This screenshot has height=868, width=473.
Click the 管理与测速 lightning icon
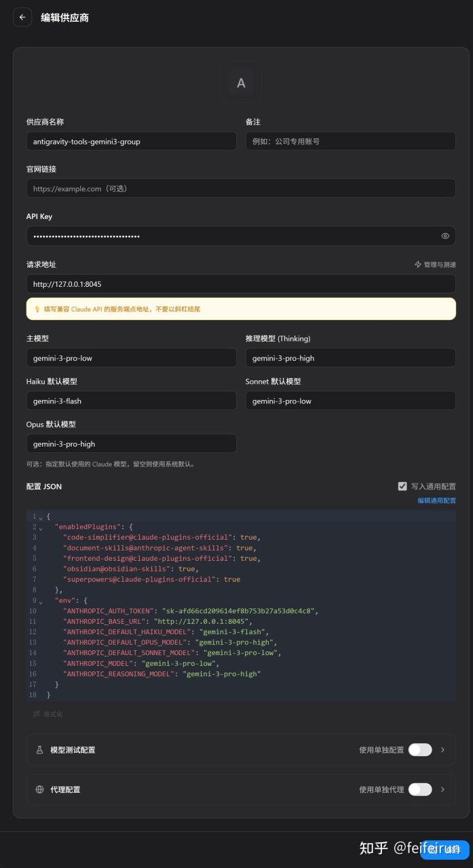418,264
